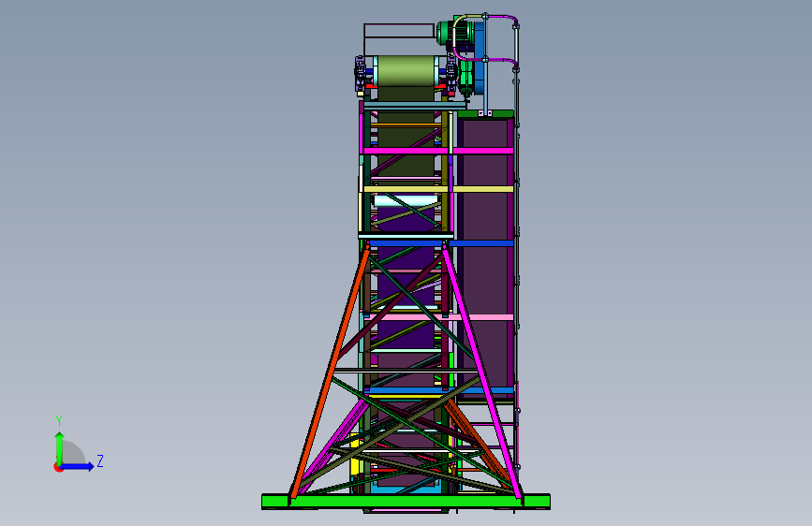Select the green motor atop the tower
This screenshot has height=526, width=812.
[454, 34]
